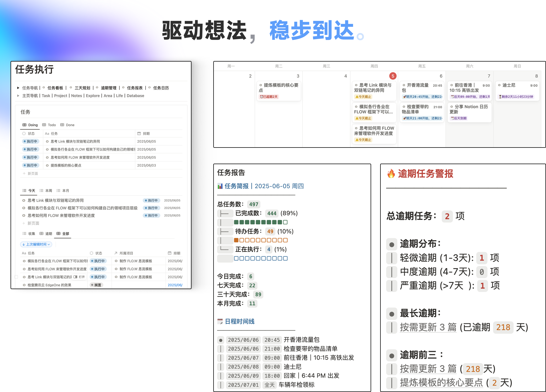Open calendar card 思考 Link 模块与双链笔记的异同
546x392 pixels.
click(374, 91)
